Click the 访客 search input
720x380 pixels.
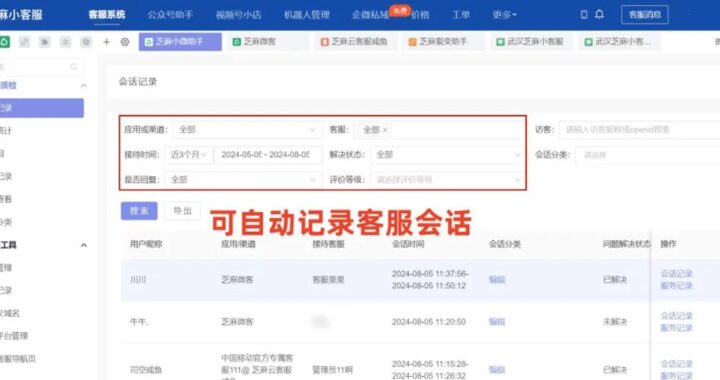coord(639,130)
